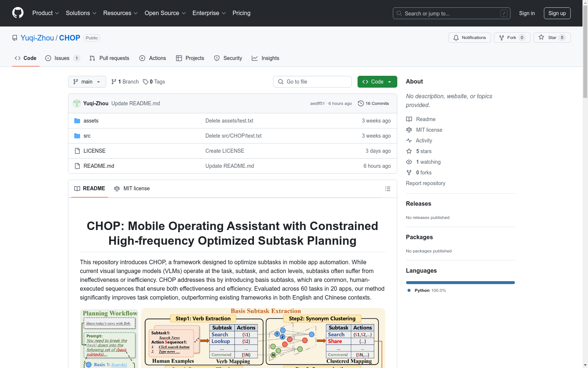Open the Delete assets/test.txt commit

click(229, 121)
